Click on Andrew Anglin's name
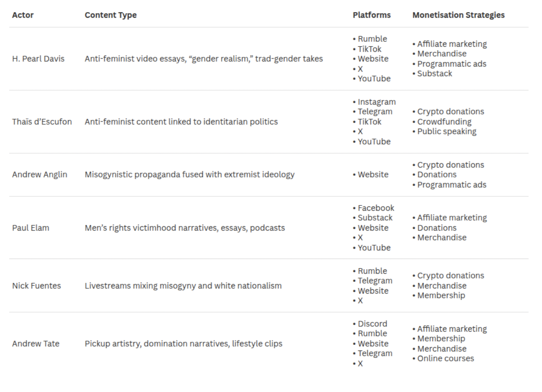Screen dimensions: 542x392 tap(40, 175)
